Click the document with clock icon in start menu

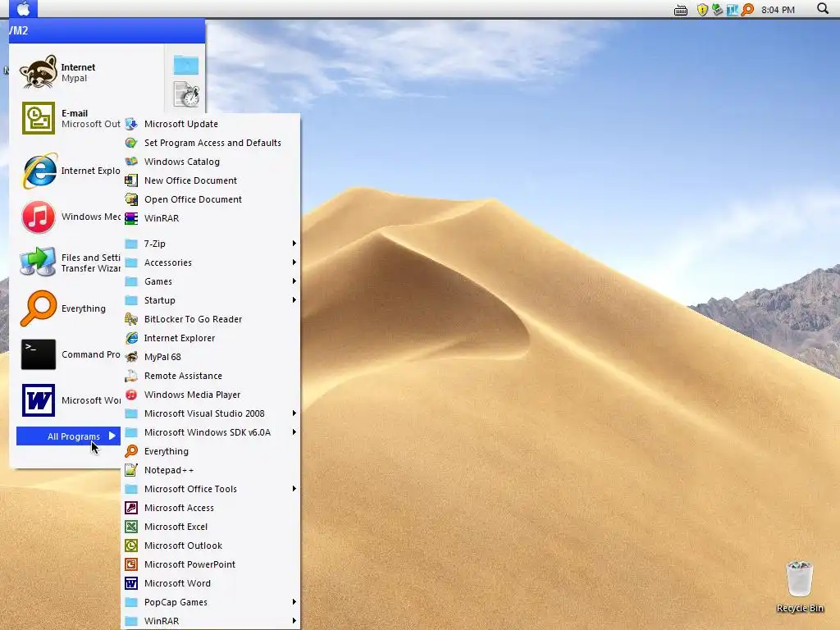(186, 94)
